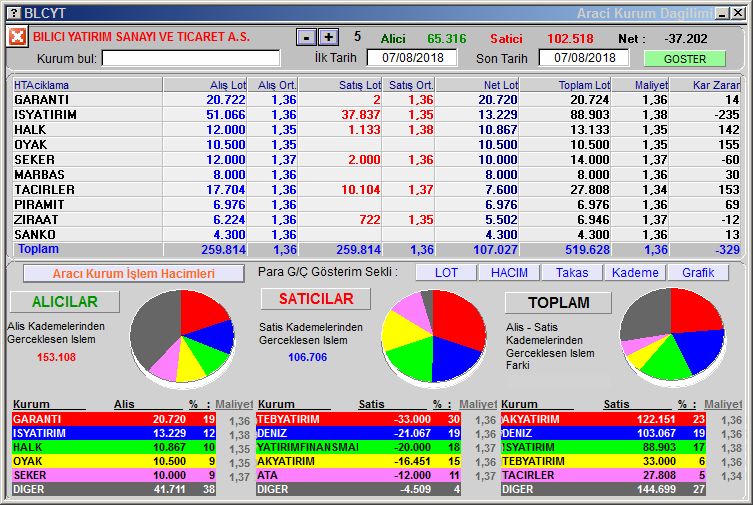Click the Satıcılar pie chart
Screen dimensions: 753x505
coord(433,337)
